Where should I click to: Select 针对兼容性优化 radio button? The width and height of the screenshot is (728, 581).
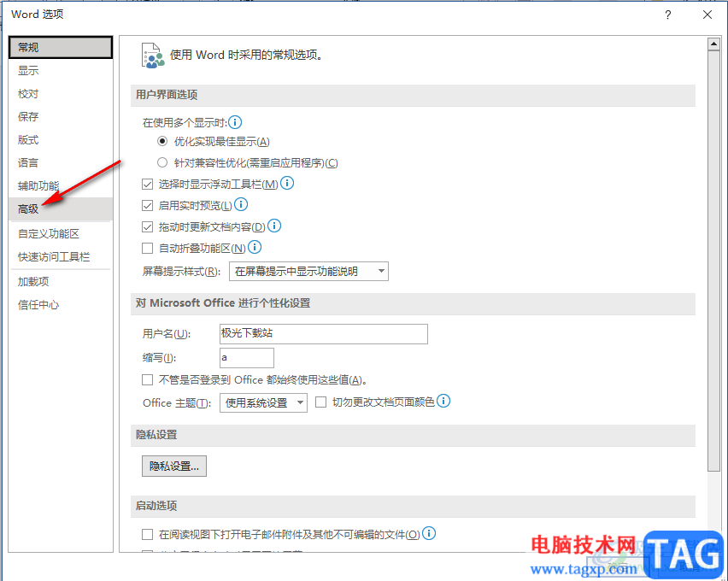tap(162, 162)
